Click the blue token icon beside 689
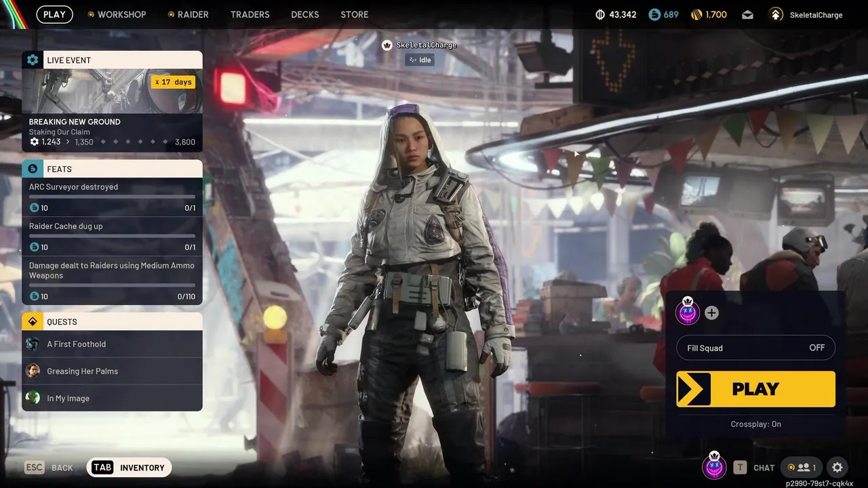The image size is (868, 488). click(x=654, y=14)
